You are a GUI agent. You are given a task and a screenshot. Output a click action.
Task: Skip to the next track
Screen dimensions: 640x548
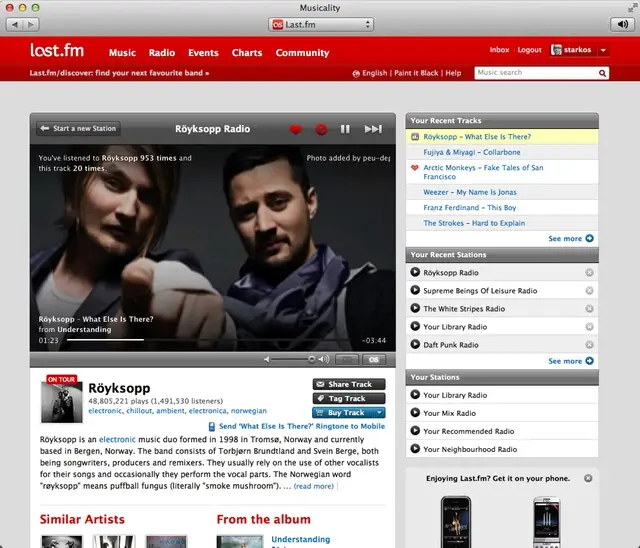pos(373,129)
